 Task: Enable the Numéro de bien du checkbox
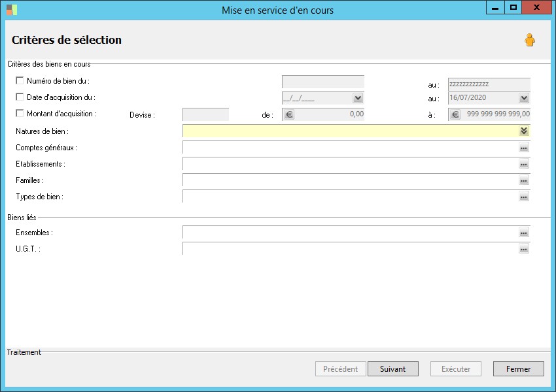(20, 81)
